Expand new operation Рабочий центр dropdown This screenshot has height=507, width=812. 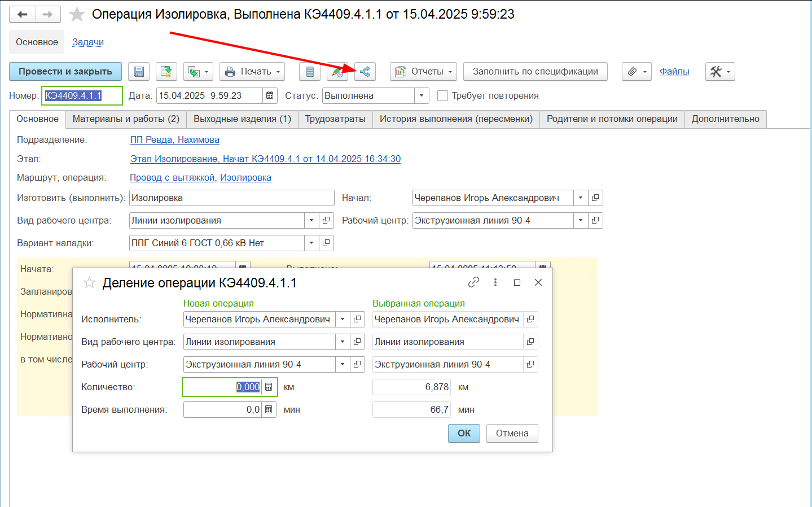(343, 365)
